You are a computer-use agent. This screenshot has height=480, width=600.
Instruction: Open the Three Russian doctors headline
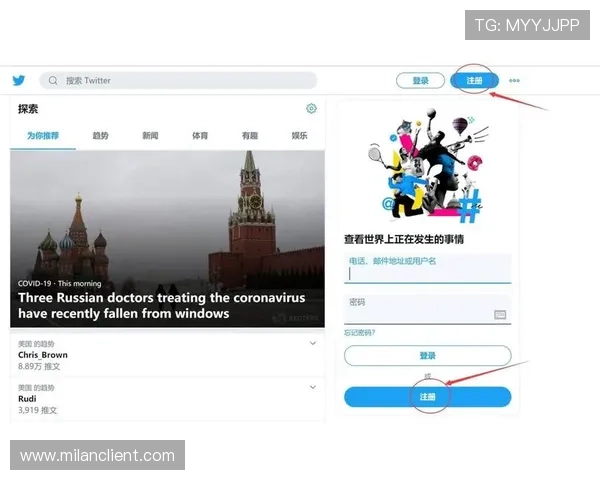[x=161, y=305]
